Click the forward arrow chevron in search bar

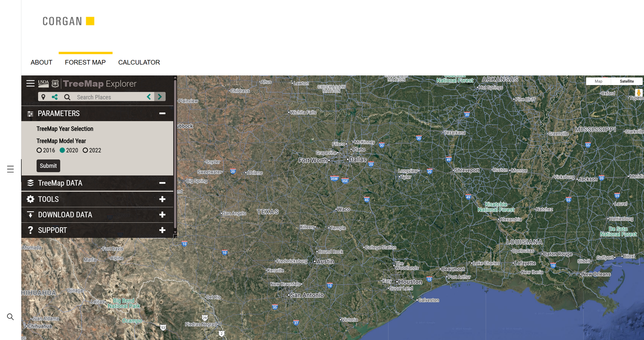160,97
